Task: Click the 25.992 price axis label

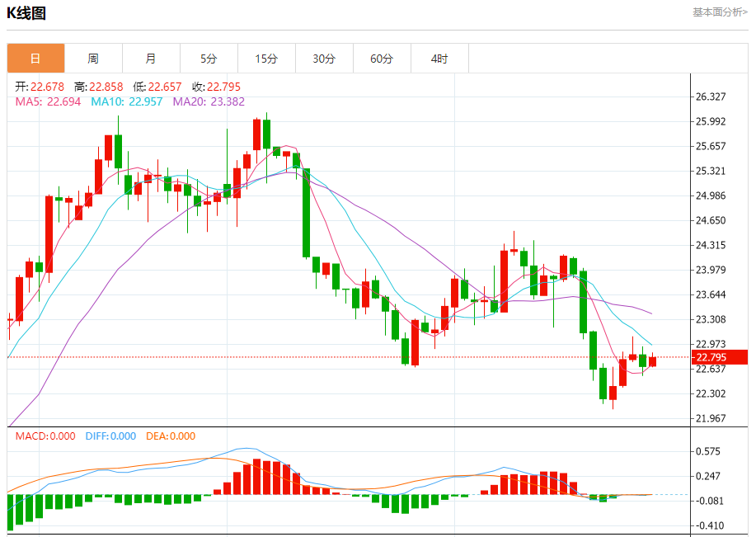Action: point(711,121)
